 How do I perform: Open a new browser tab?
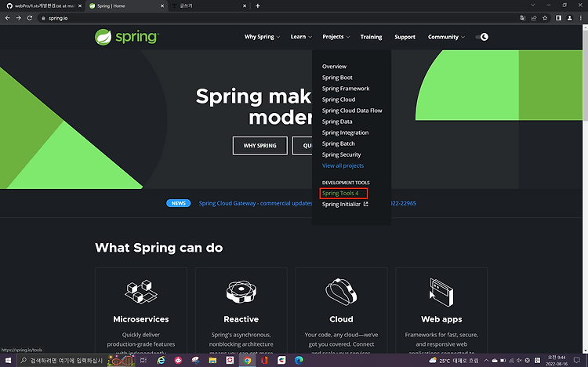pos(258,5)
